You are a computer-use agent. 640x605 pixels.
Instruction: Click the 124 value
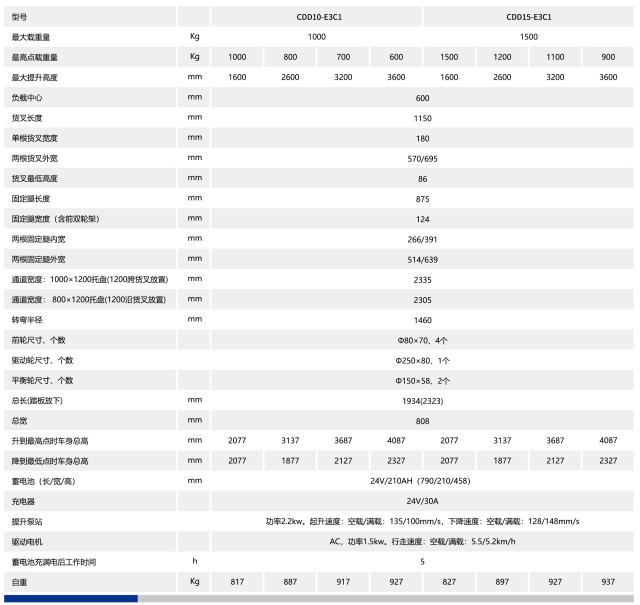coord(422,219)
